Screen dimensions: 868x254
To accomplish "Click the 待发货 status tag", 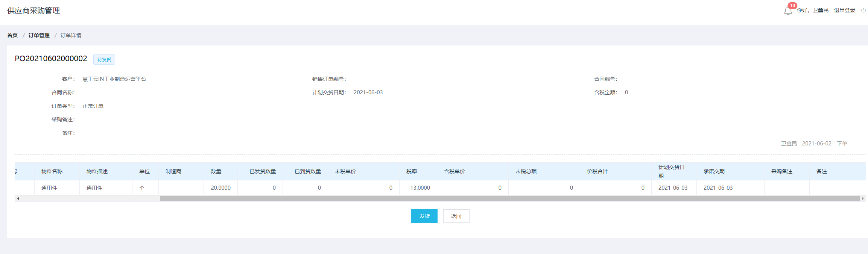I will coord(104,59).
